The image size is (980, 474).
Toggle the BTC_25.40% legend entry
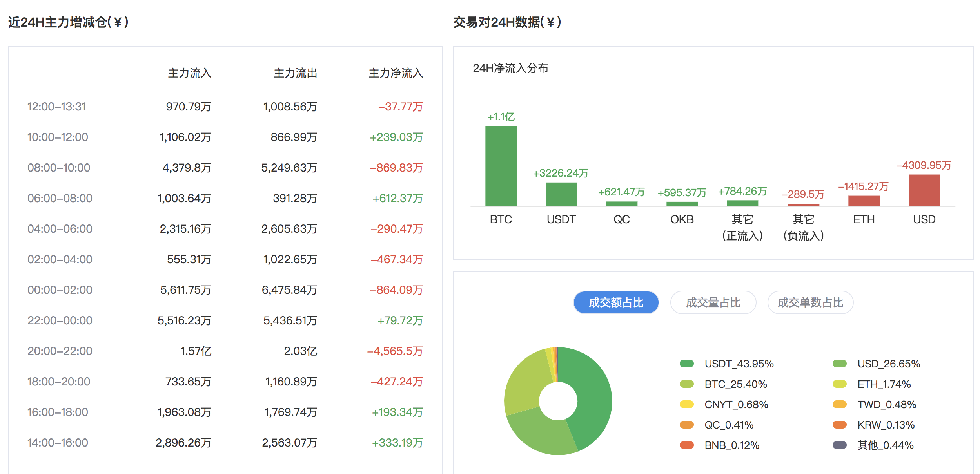[687, 384]
